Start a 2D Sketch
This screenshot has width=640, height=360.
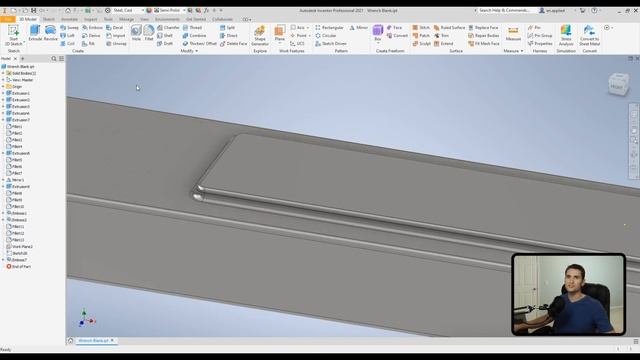13,35
